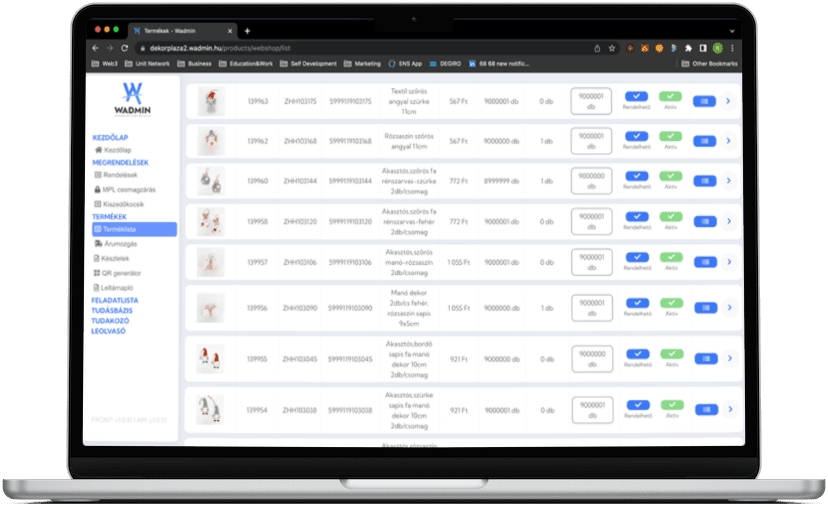Expand product row 139955 chevron
Viewport: 828px width, 507px height.
(x=728, y=357)
